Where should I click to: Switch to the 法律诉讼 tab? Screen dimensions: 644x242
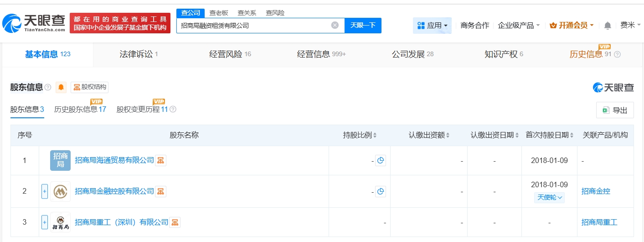[x=139, y=54]
